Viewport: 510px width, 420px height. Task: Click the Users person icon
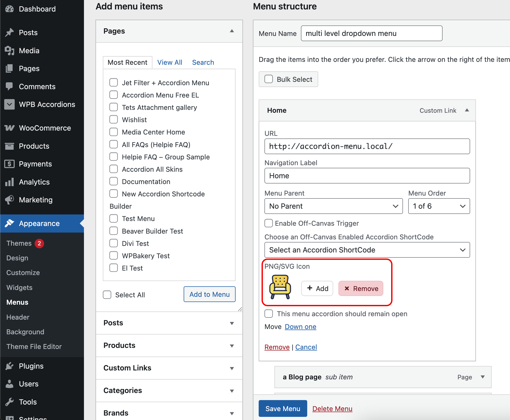pos(9,384)
